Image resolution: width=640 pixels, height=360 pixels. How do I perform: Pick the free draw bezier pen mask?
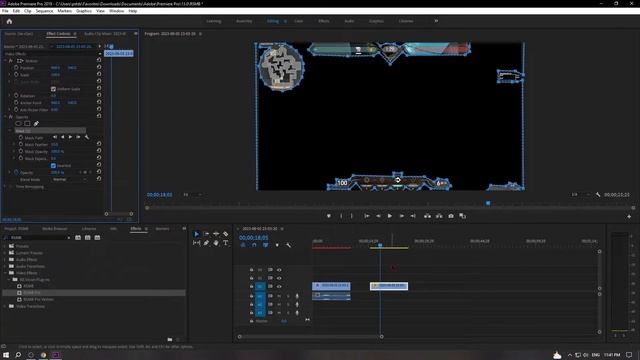coord(36,123)
